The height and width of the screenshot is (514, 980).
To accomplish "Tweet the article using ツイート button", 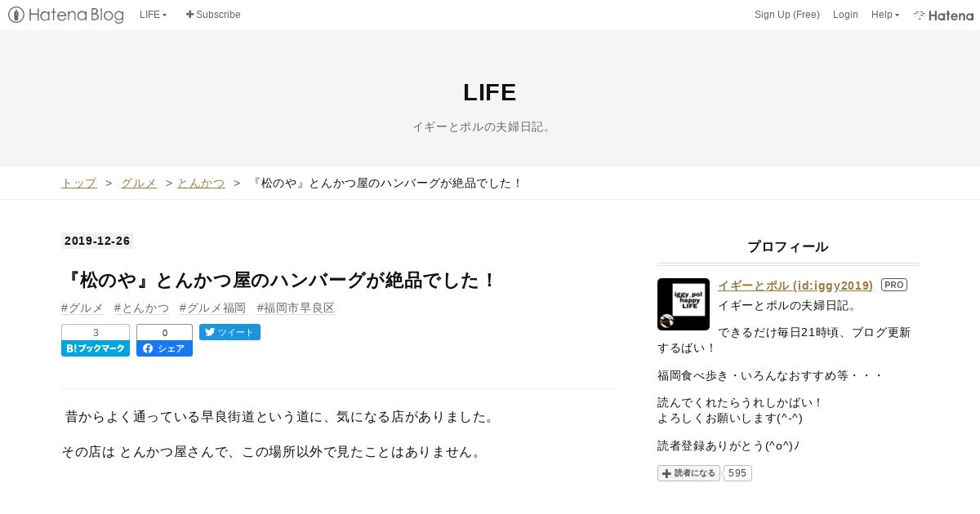I will tap(229, 332).
